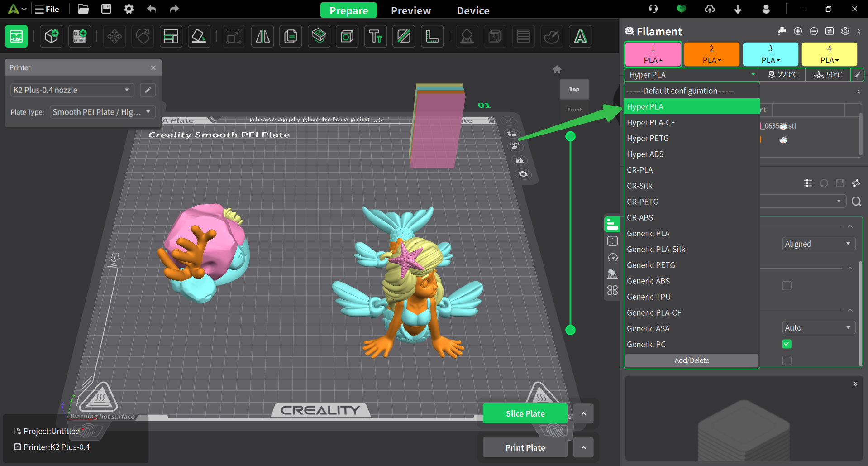Click the filament sync swap icon

[x=830, y=31]
